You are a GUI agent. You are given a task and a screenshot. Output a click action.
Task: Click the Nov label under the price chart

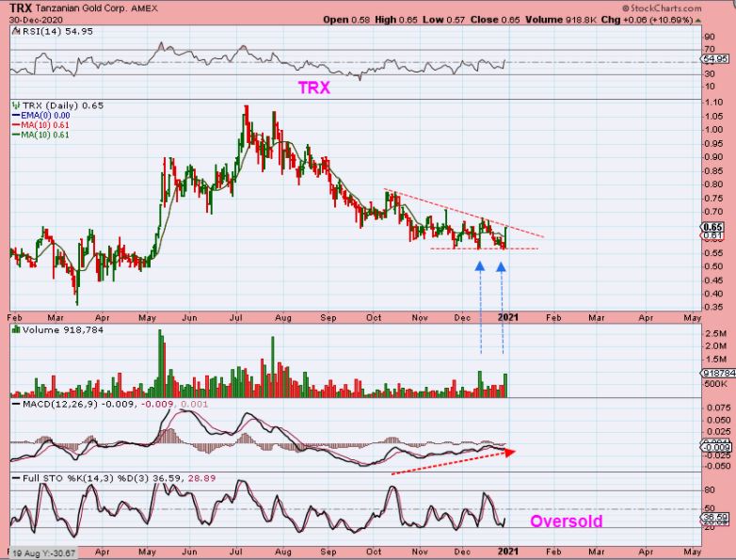pyautogui.click(x=420, y=318)
